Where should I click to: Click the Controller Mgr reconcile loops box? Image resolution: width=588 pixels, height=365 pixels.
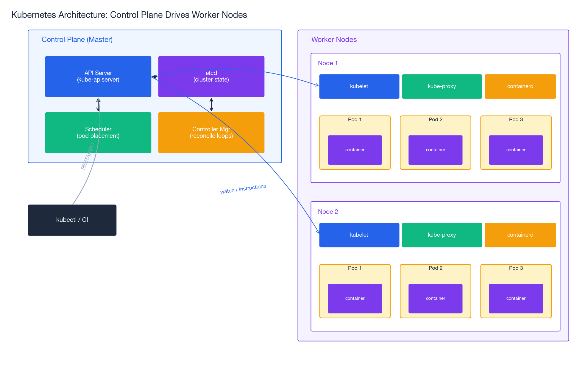coord(211,132)
